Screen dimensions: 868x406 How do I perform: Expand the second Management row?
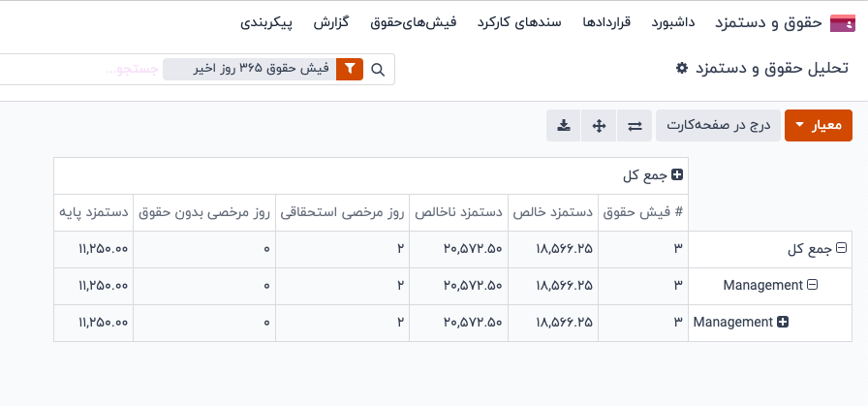[x=783, y=322]
